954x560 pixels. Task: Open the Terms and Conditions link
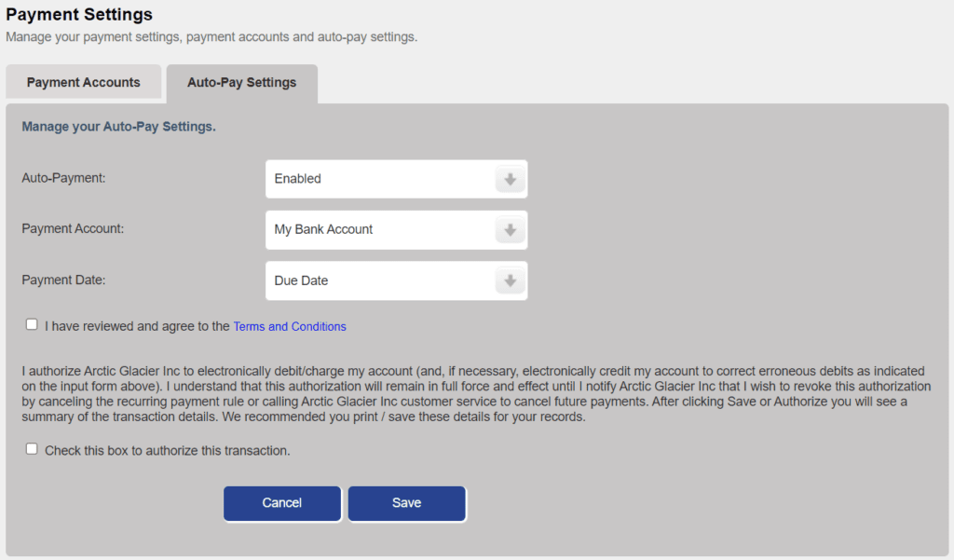click(x=290, y=326)
